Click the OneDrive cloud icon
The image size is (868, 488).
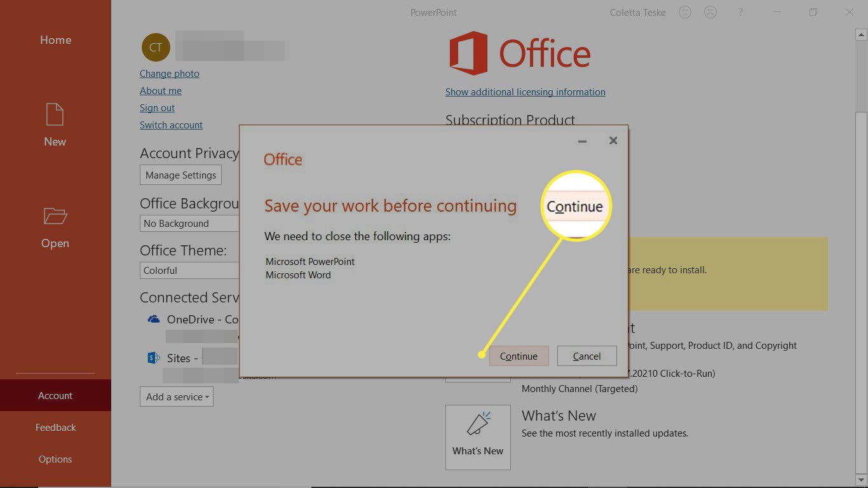153,319
